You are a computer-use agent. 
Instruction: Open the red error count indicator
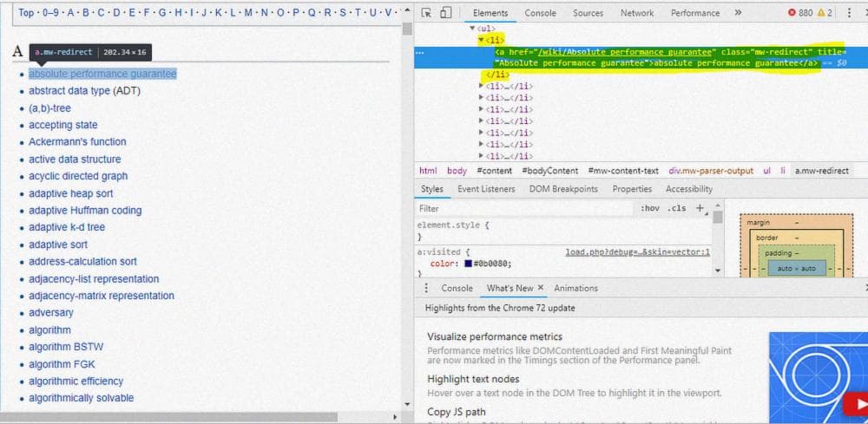coord(800,13)
